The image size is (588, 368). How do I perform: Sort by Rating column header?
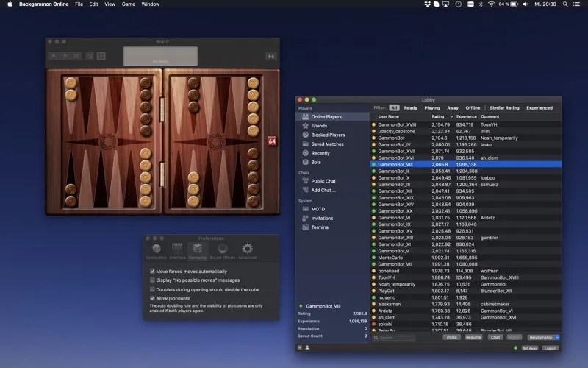tap(442, 117)
